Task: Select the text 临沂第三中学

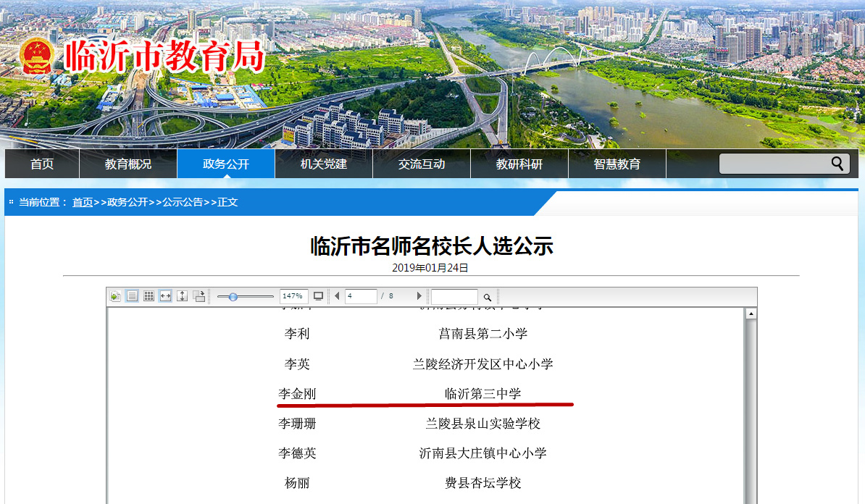Action: [482, 394]
